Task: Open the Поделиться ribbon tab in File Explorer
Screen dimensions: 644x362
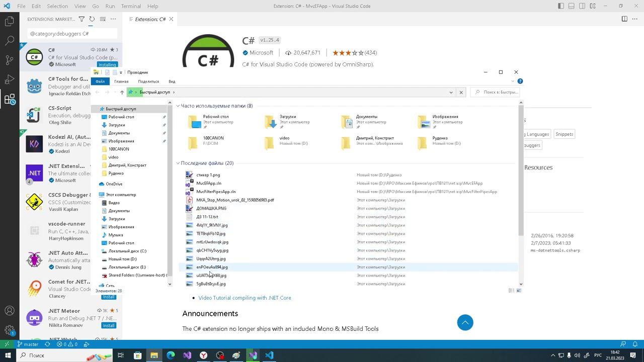Action: tap(148, 81)
